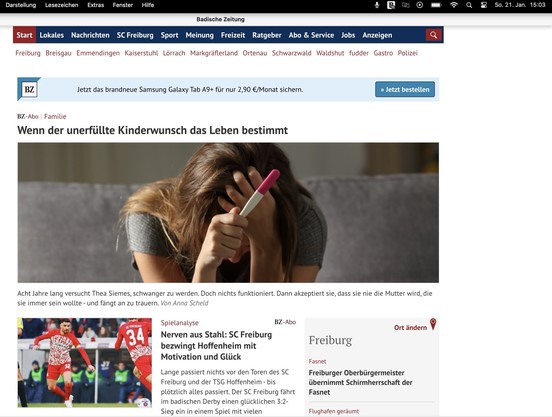Click the Ort ändern link
Image resolution: width=552 pixels, height=417 pixels.
click(410, 328)
